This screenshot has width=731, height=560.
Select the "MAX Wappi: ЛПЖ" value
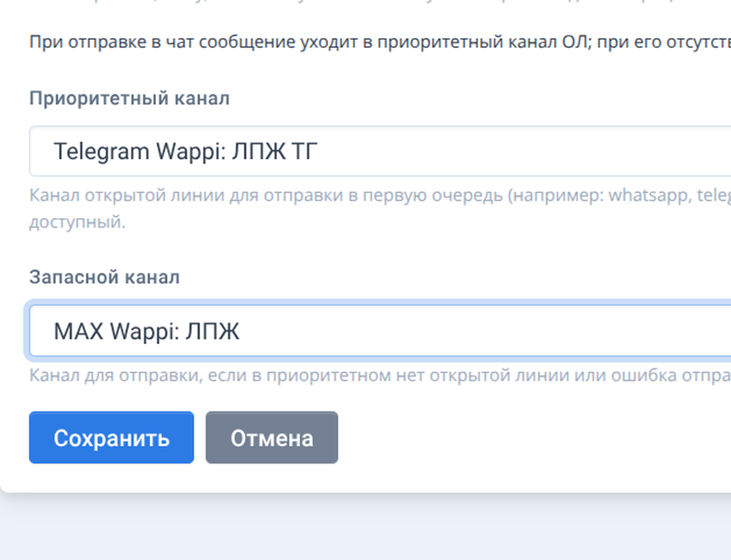click(146, 331)
